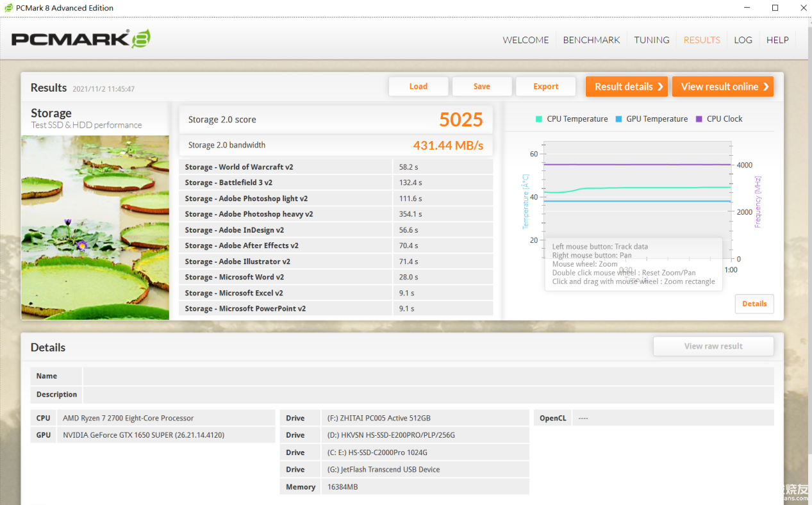Viewport: 812px width, 505px height.
Task: Click the Load button
Action: pos(418,87)
